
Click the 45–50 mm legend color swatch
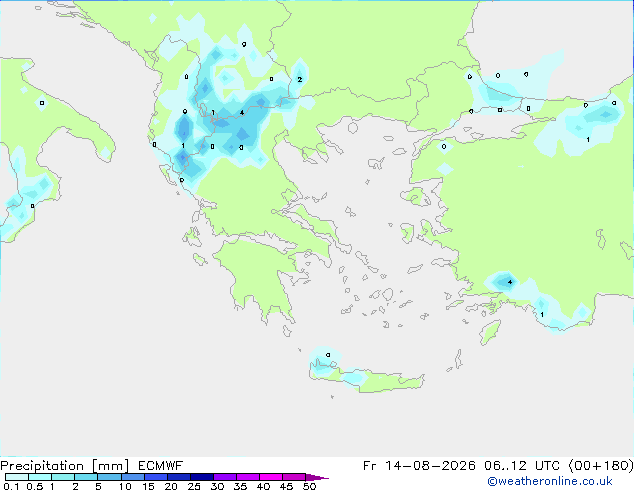294,477
